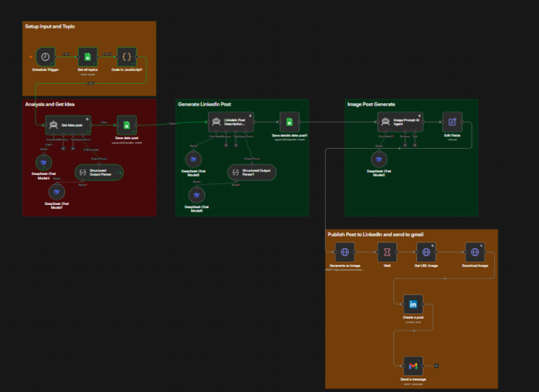Select Structured Output Parser1 node
Screen dimensions: 539x392
252,173
